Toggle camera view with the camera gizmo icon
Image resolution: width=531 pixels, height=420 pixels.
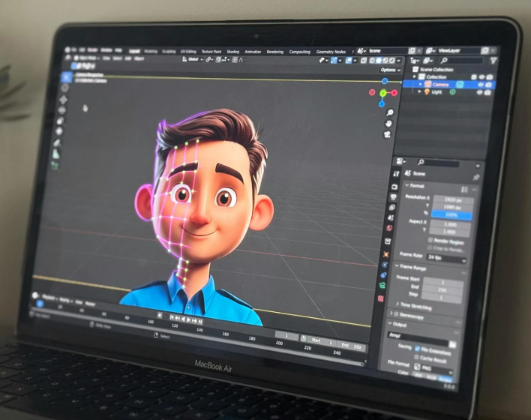coord(388,134)
